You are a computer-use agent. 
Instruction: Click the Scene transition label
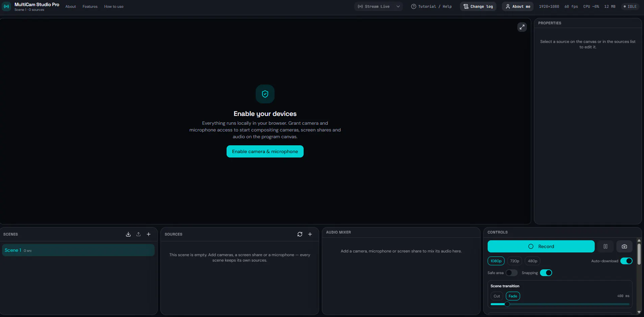tap(505, 286)
